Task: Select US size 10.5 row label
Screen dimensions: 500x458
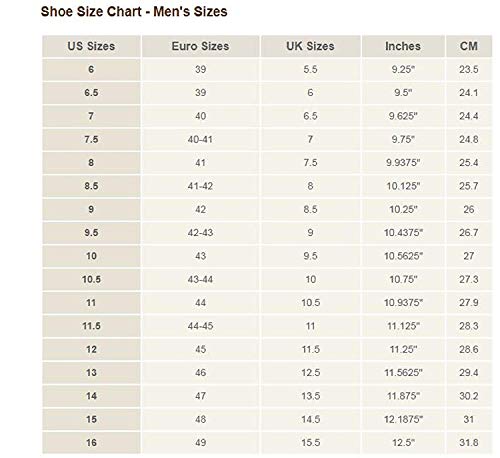Action: 91,279
